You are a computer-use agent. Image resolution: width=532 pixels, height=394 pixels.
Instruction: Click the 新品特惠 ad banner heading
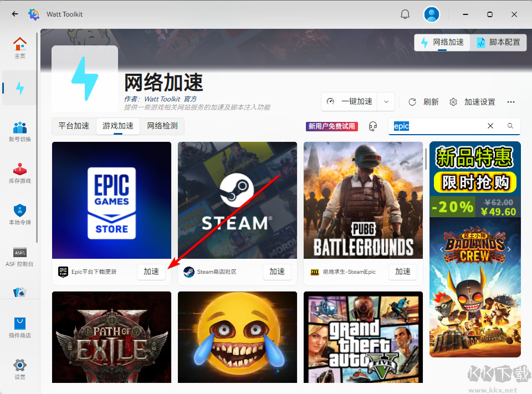click(x=474, y=157)
